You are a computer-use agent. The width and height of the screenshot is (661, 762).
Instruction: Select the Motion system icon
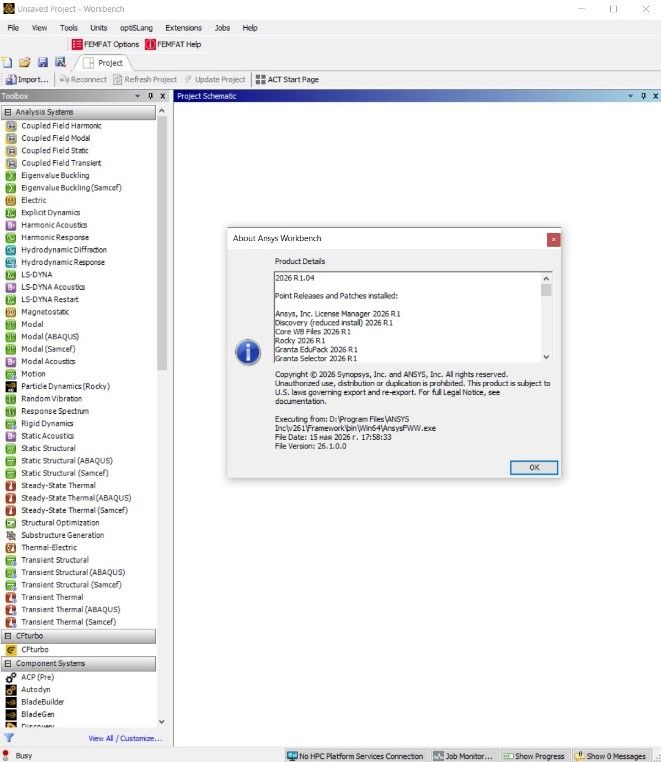[x=11, y=374]
